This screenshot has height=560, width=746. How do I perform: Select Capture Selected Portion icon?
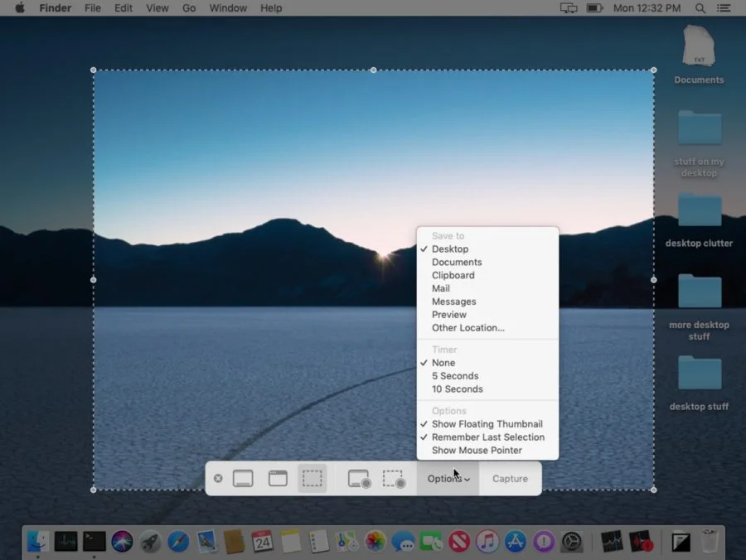(x=312, y=478)
